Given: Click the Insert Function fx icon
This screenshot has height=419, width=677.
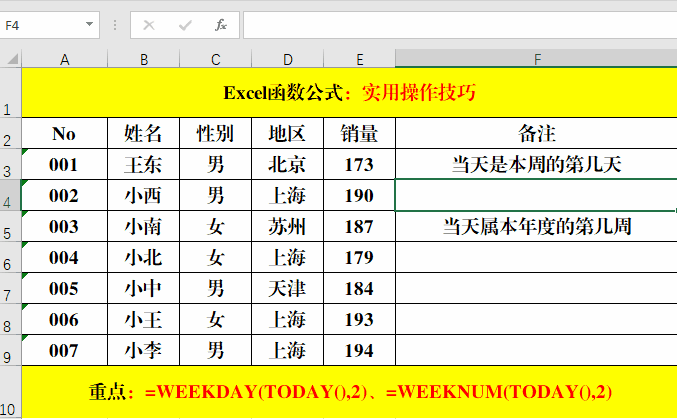Looking at the screenshot, I should pyautogui.click(x=221, y=25).
